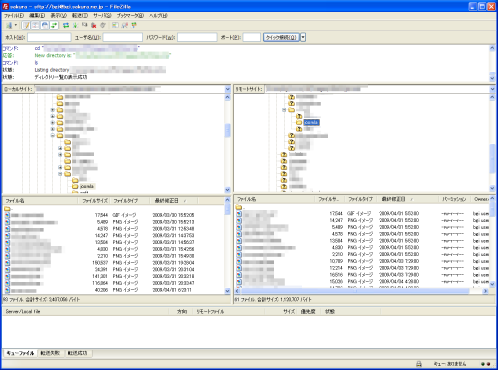Open the directory listing filters dialog

tap(115, 25)
